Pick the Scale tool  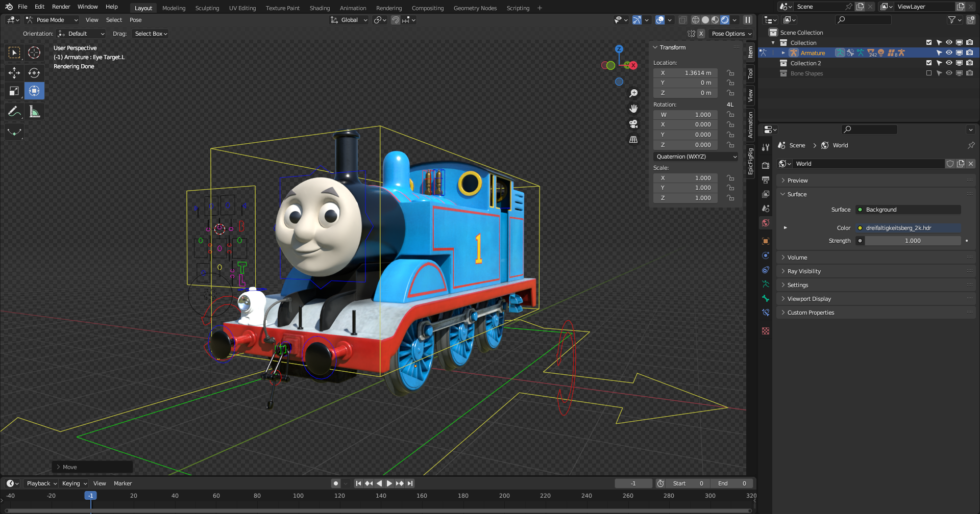(14, 91)
